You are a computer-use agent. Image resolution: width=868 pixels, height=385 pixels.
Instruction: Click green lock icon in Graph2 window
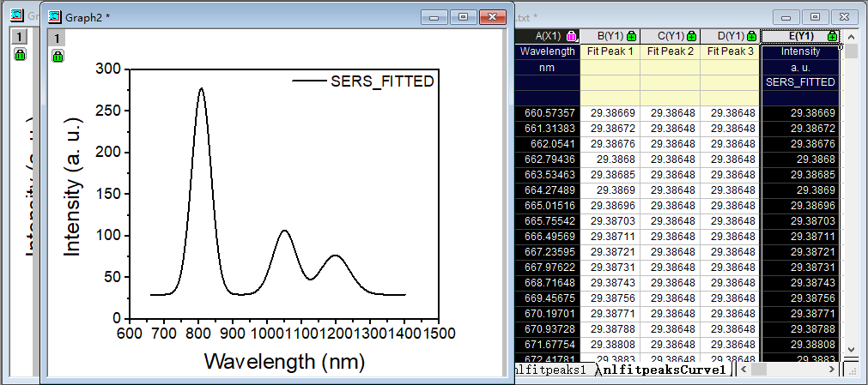tap(57, 56)
